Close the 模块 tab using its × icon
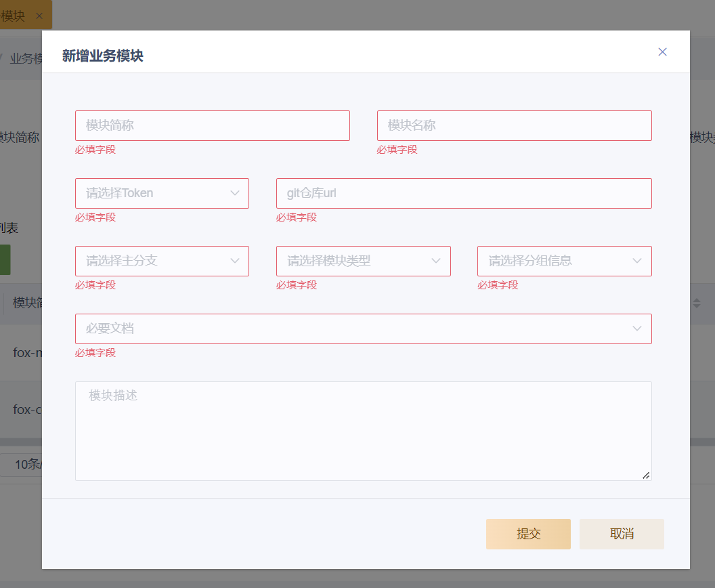This screenshot has width=715, height=588. [x=39, y=16]
